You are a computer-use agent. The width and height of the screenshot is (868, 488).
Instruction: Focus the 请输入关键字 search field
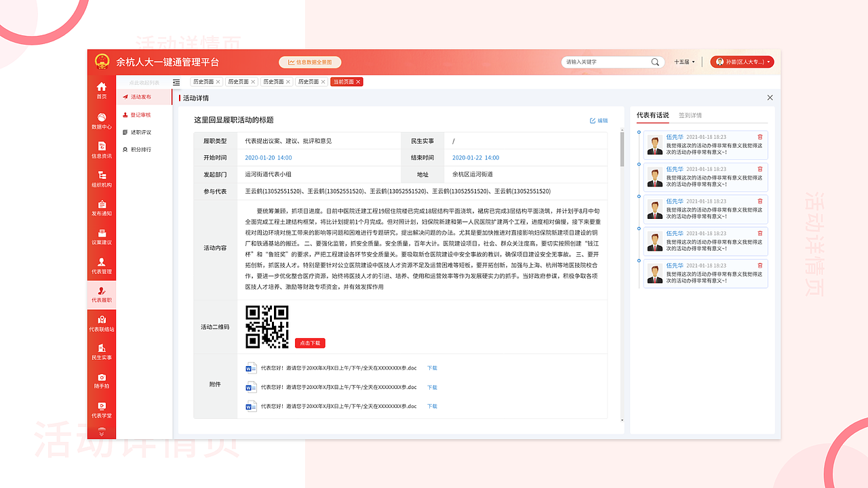click(607, 62)
